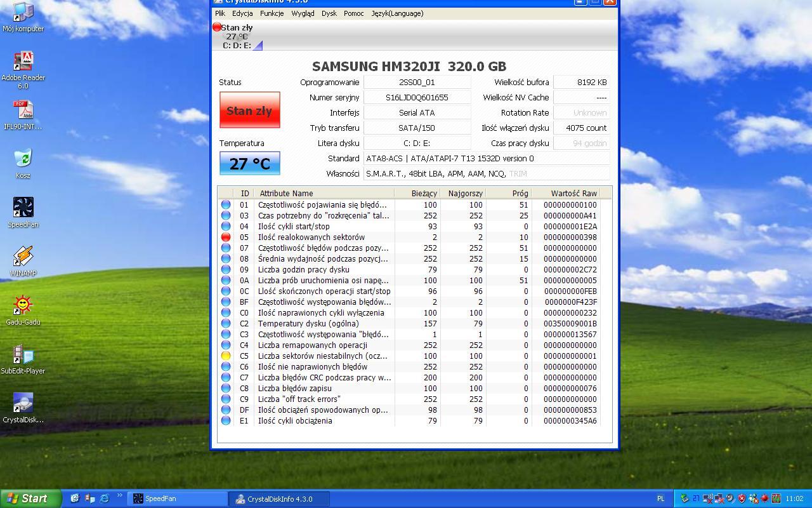Viewport: 812px width, 508px height.
Task: Click the Attribute Name column header
Action: coord(324,193)
